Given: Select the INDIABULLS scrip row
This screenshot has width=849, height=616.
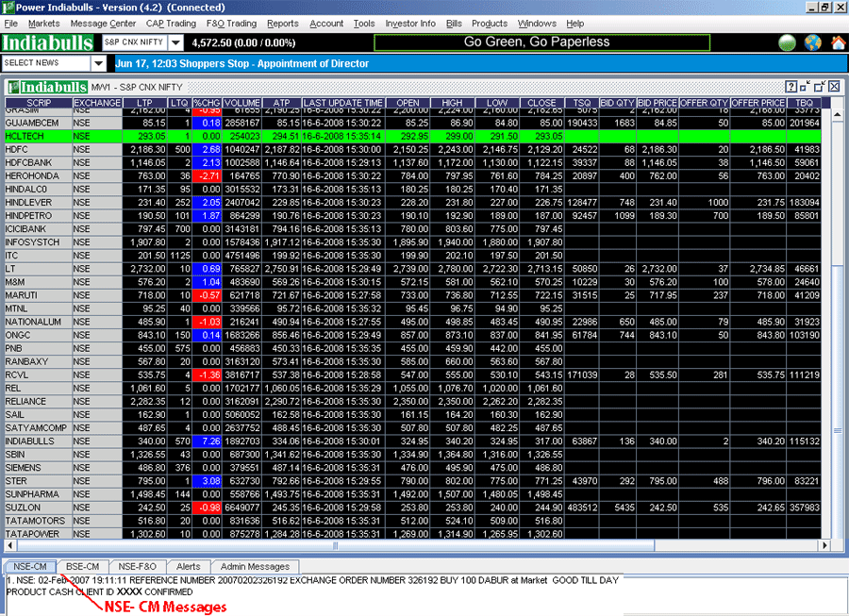Looking at the screenshot, I should [x=412, y=441].
